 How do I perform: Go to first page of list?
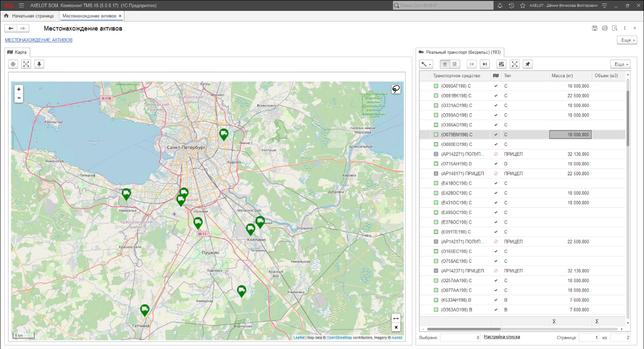[x=471, y=64]
